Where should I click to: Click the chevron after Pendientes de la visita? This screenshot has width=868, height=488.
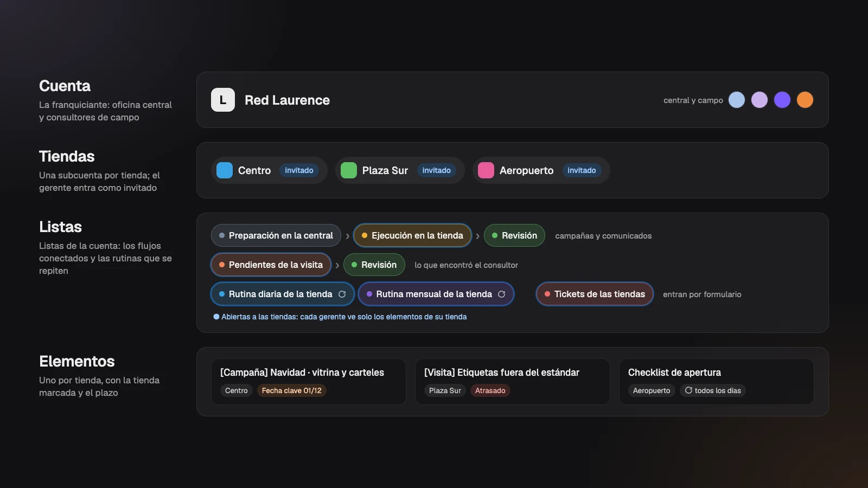[x=337, y=265]
